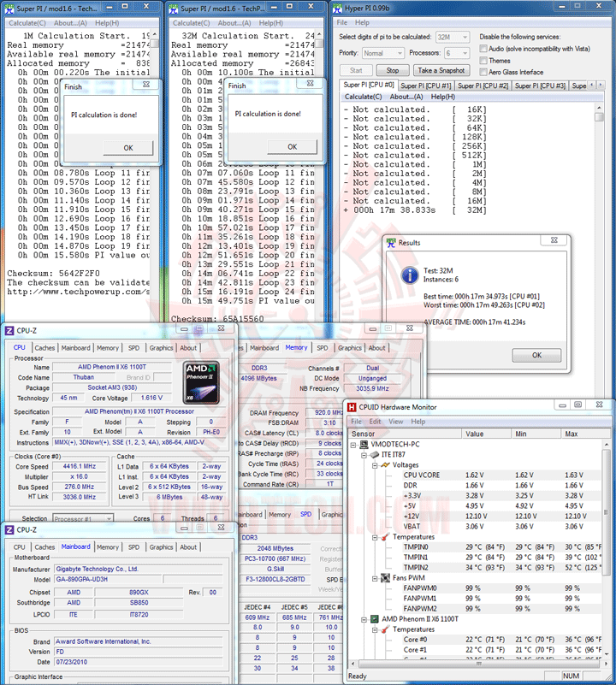The height and width of the screenshot is (685, 616).
Task: Click the Results dialog title icon
Action: [391, 243]
